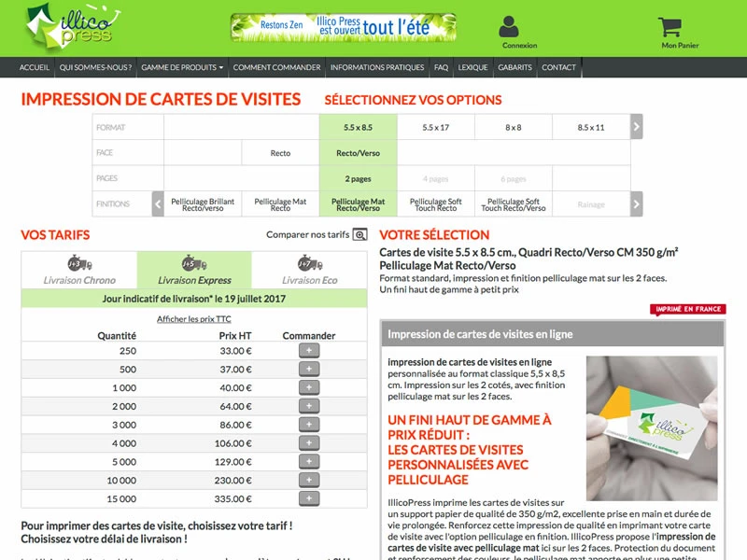Image resolution: width=747 pixels, height=560 pixels.
Task: Add 10 000 quantity with plus button
Action: click(309, 480)
